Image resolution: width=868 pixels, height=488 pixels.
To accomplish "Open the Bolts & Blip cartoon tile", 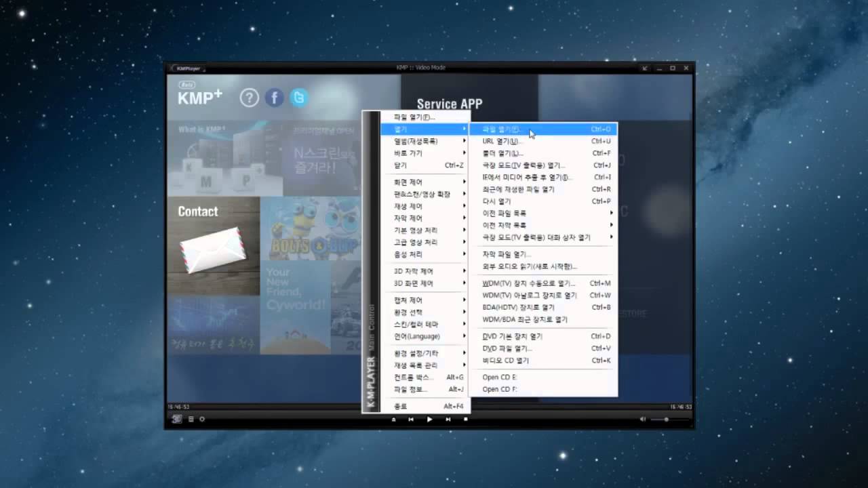I will tap(311, 228).
